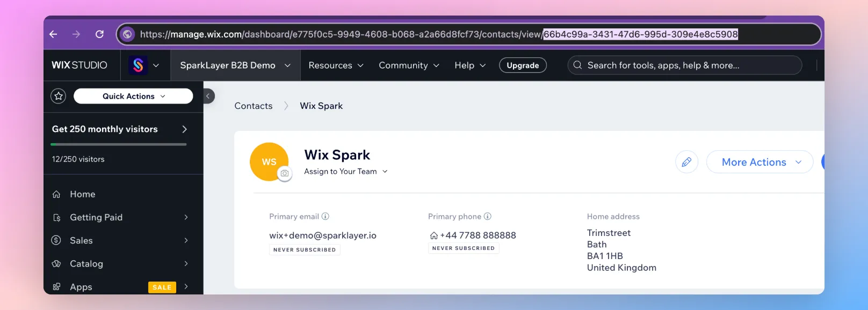Viewport: 868px width, 310px height.
Task: Open the Community menu
Action: pos(409,65)
